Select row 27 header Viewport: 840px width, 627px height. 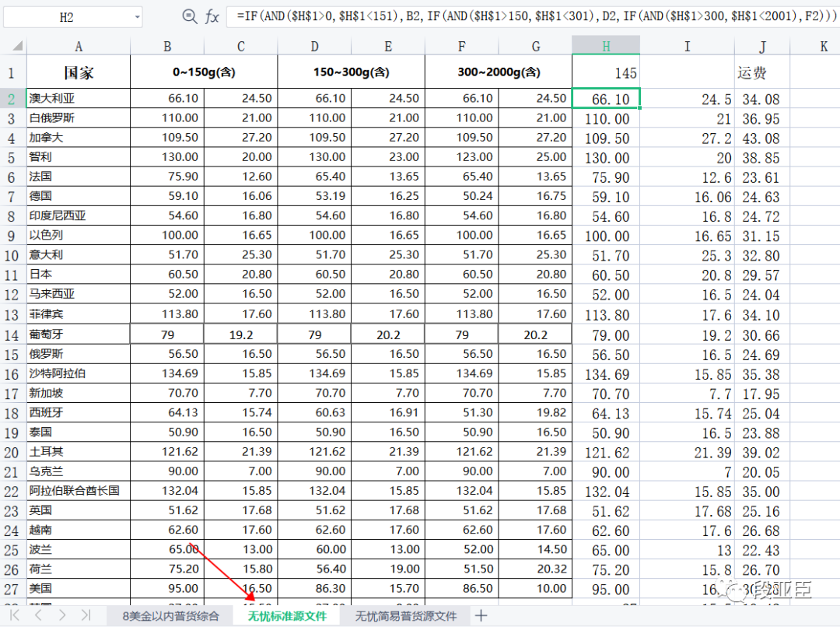12,589
